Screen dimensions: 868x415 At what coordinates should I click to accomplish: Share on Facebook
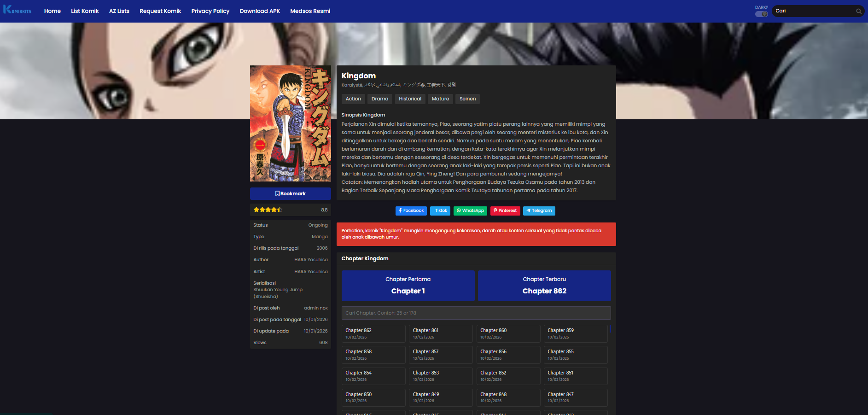tap(411, 211)
